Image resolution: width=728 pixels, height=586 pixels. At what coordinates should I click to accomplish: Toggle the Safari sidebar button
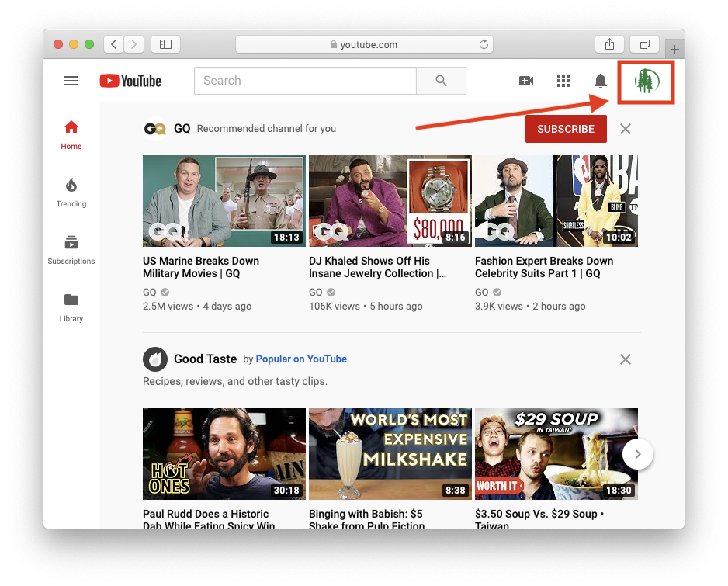[166, 44]
